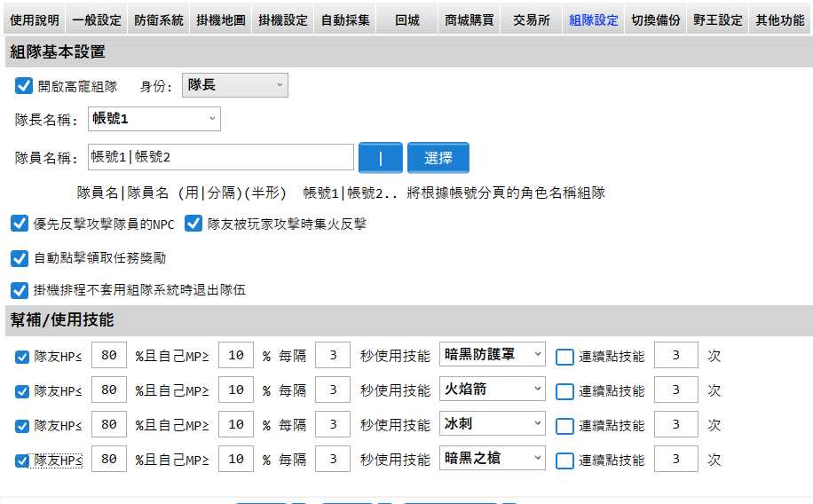Go to the 交易所 tab
Viewport: 813px width, 504px height.
[x=531, y=20]
